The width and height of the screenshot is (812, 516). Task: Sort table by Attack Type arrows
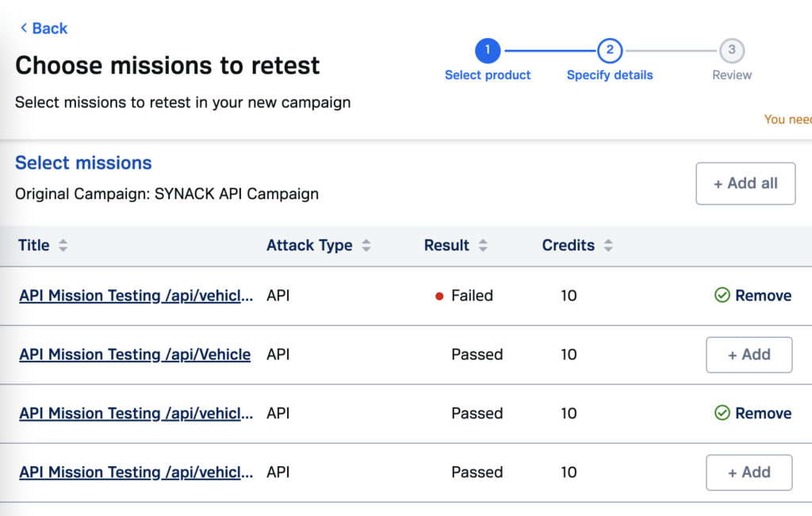click(x=366, y=246)
